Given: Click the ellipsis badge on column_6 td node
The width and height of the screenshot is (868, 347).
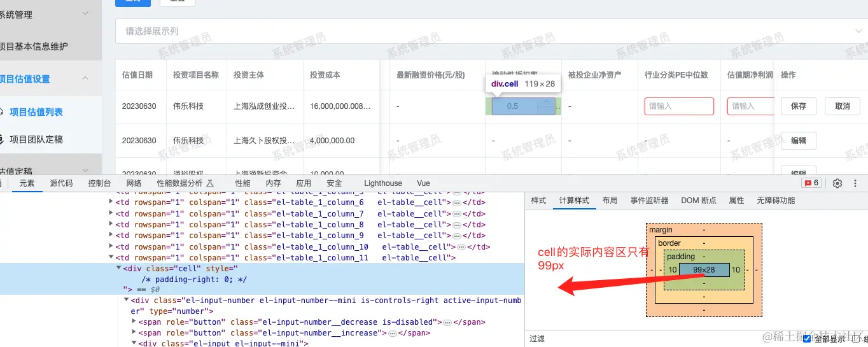Looking at the screenshot, I should click(x=456, y=202).
